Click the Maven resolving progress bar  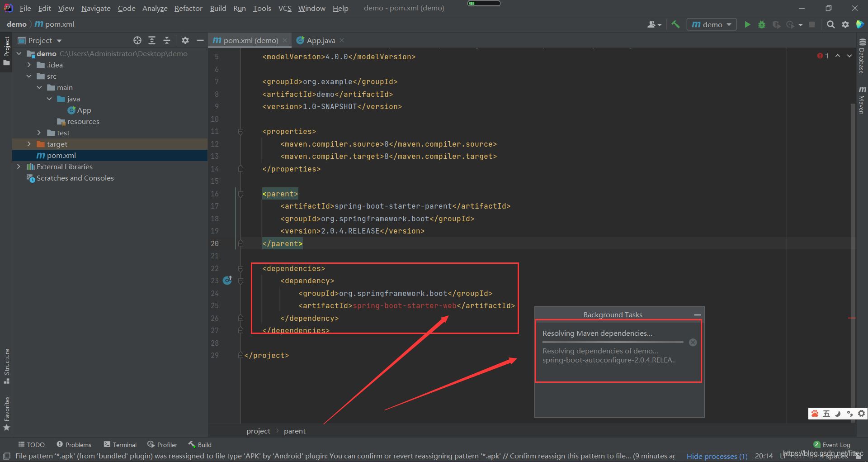(613, 342)
